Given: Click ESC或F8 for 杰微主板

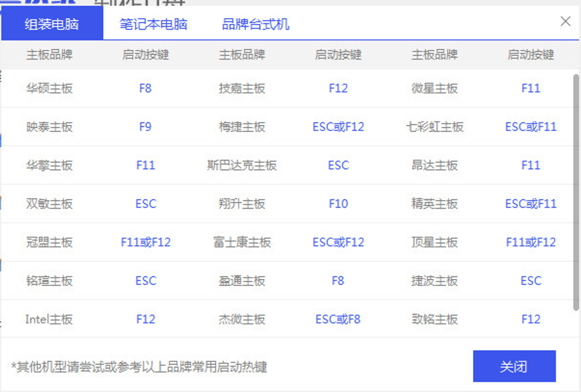Looking at the screenshot, I should click(338, 319).
